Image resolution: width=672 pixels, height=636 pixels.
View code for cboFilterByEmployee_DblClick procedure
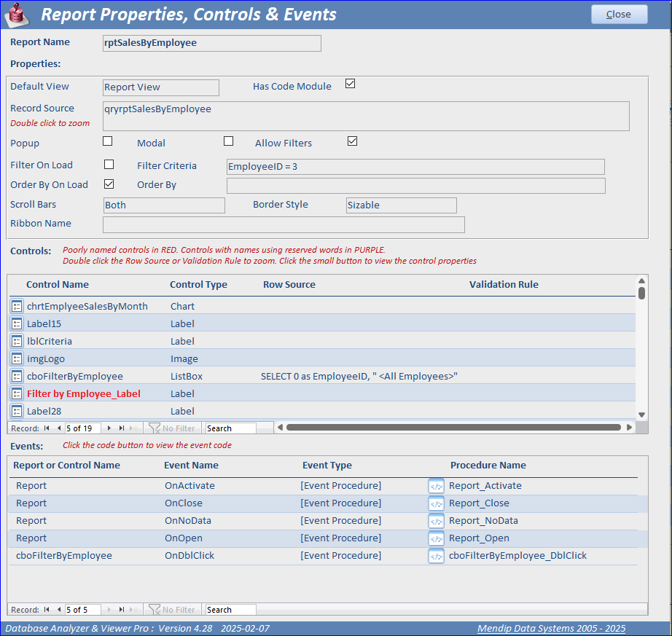[x=436, y=556]
